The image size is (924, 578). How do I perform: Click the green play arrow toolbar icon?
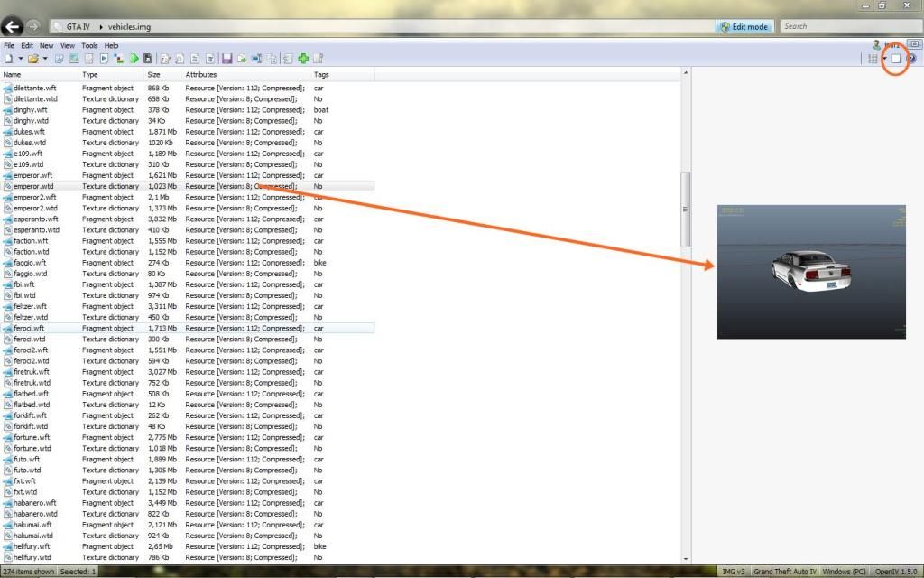tap(134, 59)
